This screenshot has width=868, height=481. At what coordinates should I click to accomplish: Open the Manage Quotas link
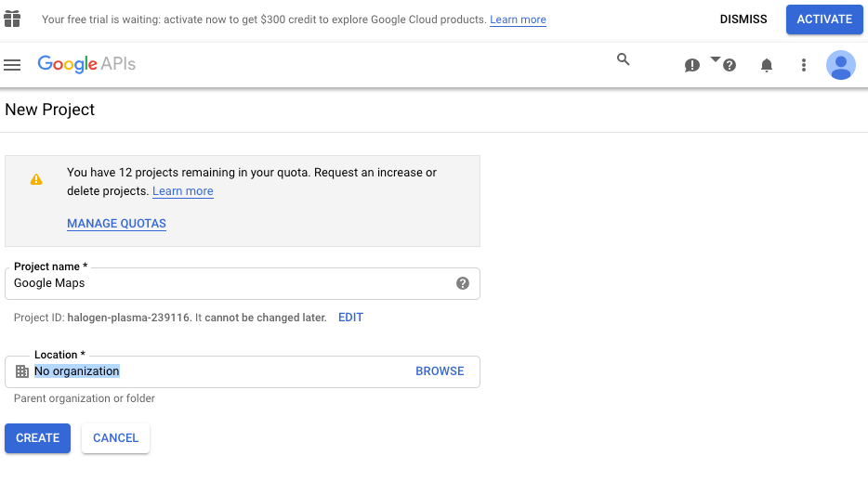(116, 224)
